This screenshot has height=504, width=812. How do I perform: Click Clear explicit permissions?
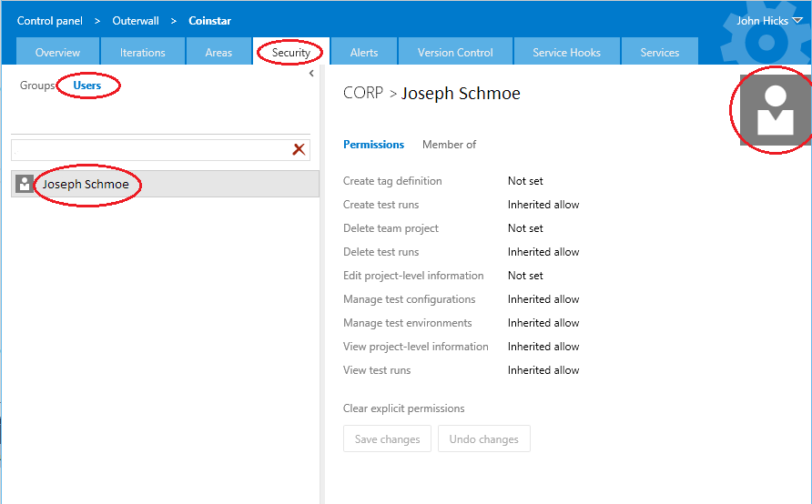pyautogui.click(x=403, y=408)
